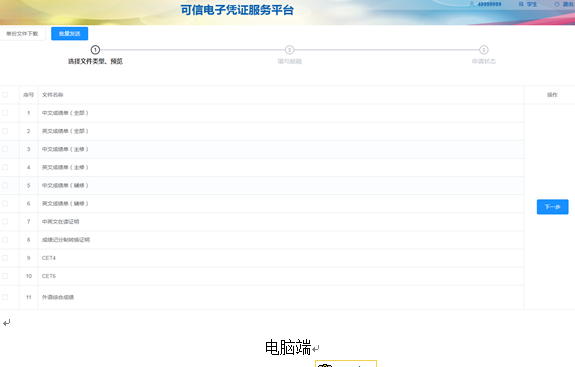Click step 1 circle in the progress bar
Screen dimensions: 575x367
pyautogui.click(x=95, y=49)
